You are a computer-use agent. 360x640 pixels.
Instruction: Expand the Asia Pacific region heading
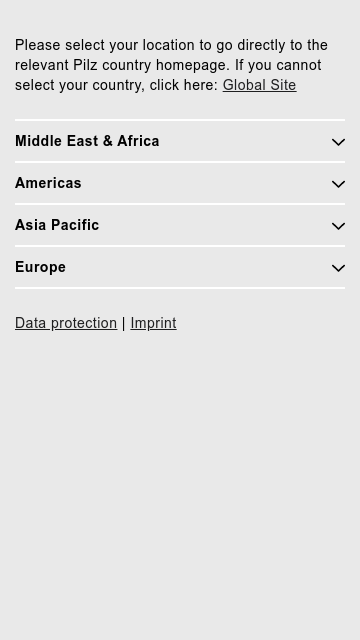180,225
